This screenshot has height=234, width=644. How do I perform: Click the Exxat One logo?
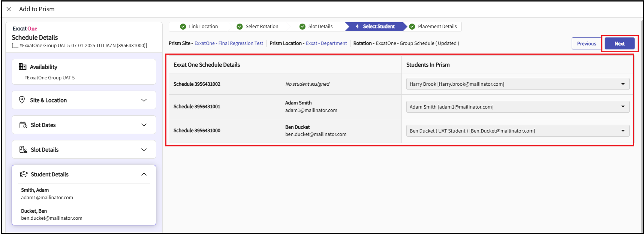pyautogui.click(x=25, y=29)
